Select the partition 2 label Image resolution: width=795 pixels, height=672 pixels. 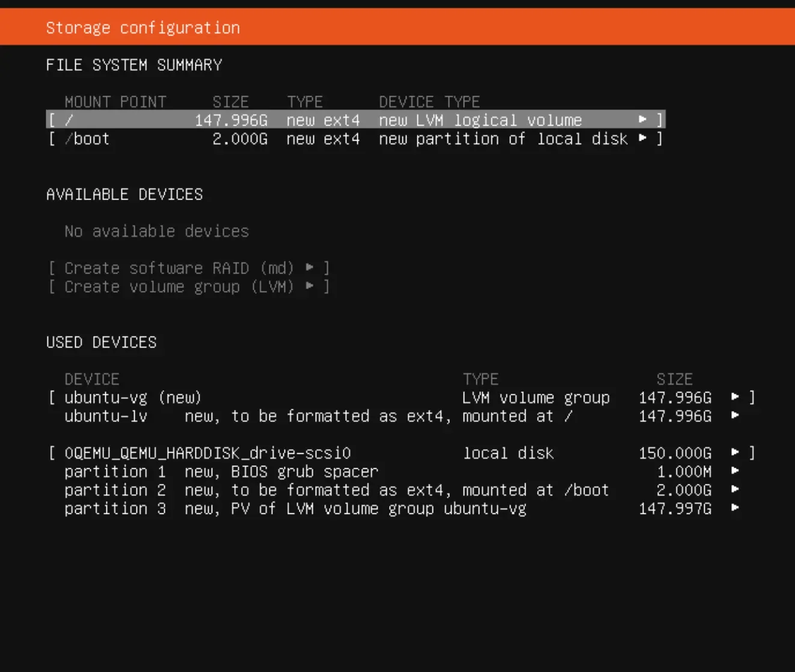click(115, 490)
